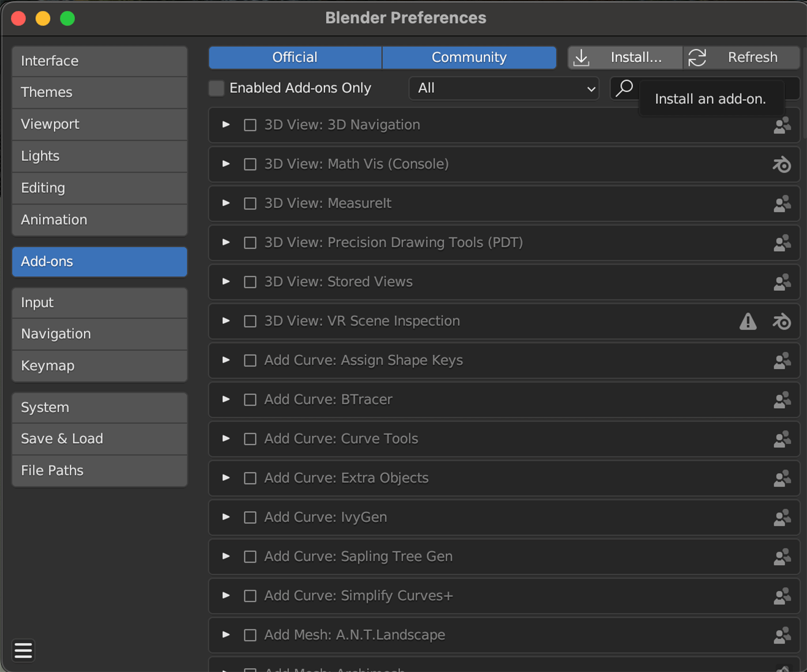The height and width of the screenshot is (672, 807).
Task: Click the experimental flask icon on Math Vis
Action: coord(782,164)
